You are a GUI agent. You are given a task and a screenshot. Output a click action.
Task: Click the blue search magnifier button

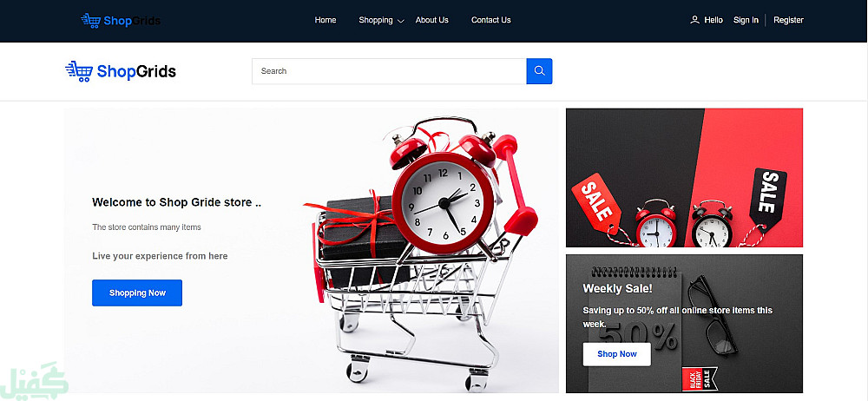tap(539, 71)
